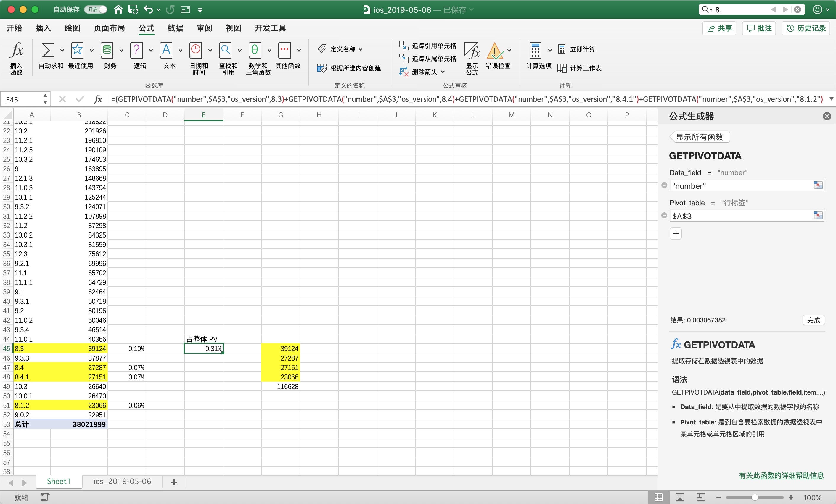Add argument with plus button in builder
836x504 pixels.
click(676, 233)
